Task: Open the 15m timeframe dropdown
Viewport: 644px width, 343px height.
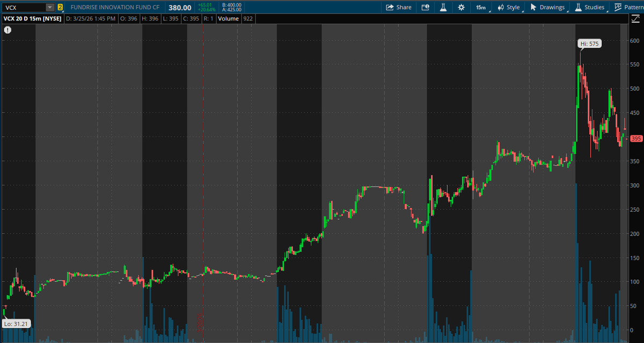Action: [x=480, y=8]
